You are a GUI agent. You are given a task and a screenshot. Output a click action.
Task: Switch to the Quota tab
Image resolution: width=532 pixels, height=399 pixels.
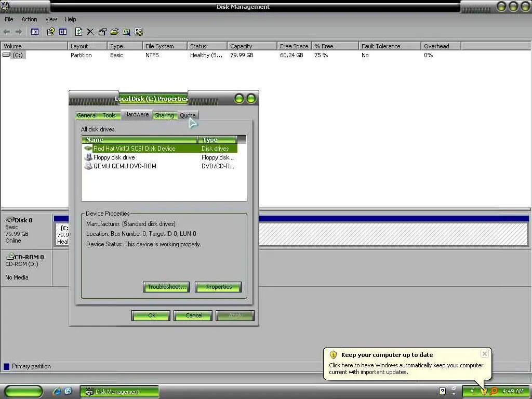tap(188, 115)
